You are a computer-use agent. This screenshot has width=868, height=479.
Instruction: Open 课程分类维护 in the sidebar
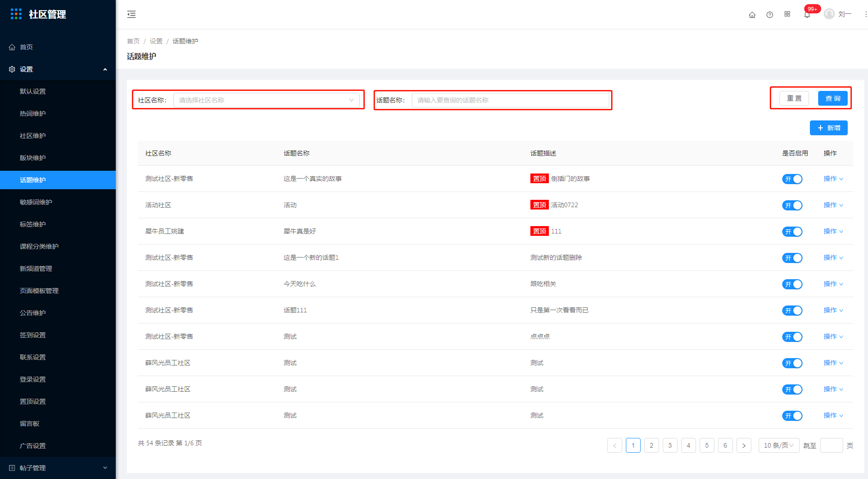click(58, 246)
